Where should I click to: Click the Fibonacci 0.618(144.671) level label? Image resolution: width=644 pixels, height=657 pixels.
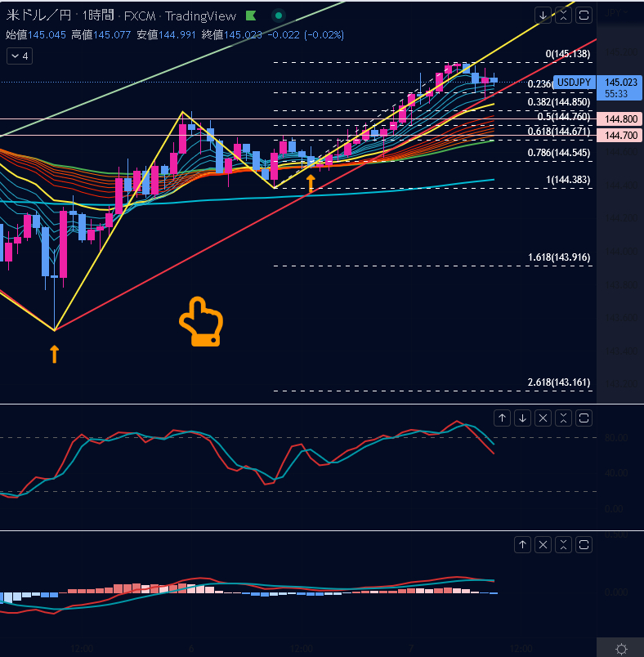[x=559, y=132]
